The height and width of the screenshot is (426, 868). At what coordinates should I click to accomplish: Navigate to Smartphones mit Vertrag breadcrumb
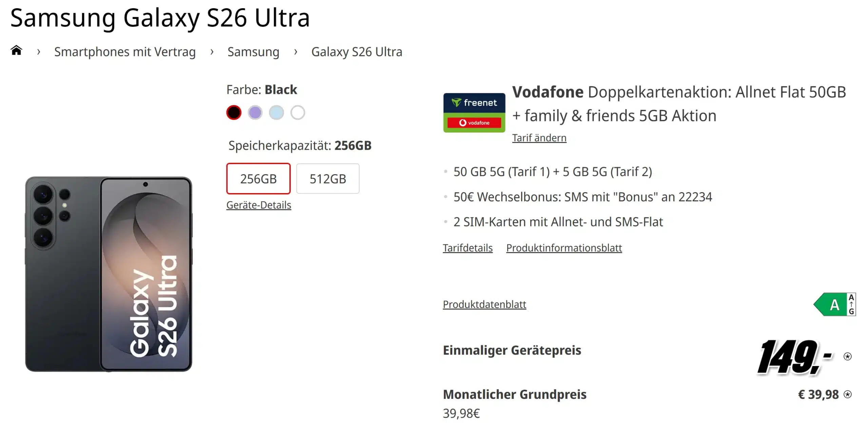click(125, 52)
